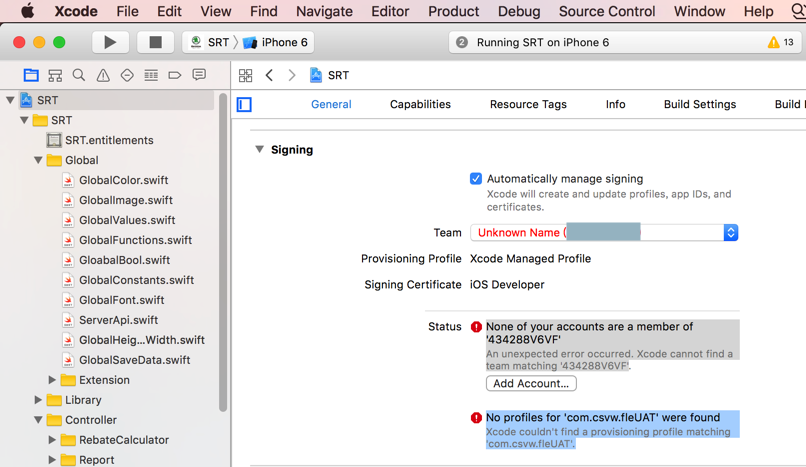Toggle Automatically manage signing checkbox
806x467 pixels.
[476, 179]
